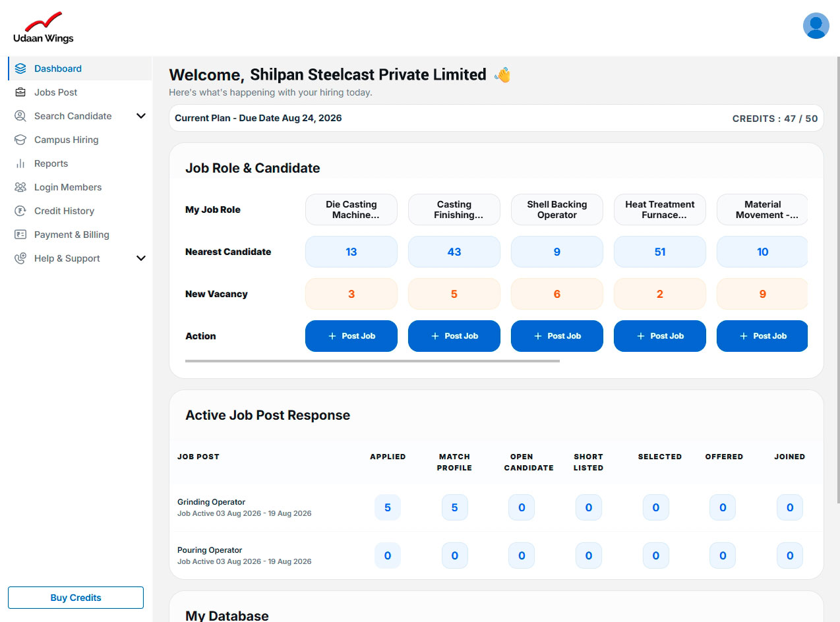Click the Credit History rupee icon
The height and width of the screenshot is (622, 840).
(20, 211)
